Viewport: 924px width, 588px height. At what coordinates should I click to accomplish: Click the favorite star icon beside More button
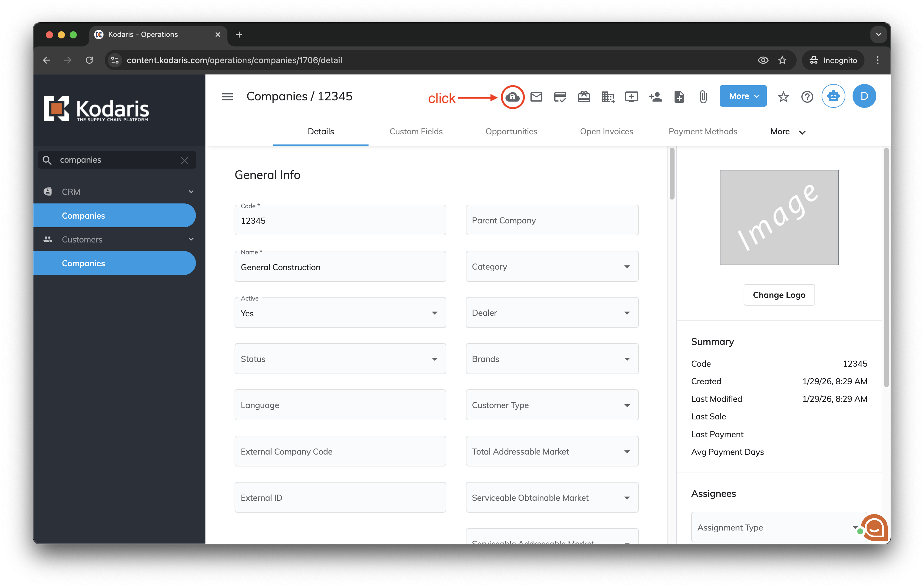pyautogui.click(x=783, y=97)
